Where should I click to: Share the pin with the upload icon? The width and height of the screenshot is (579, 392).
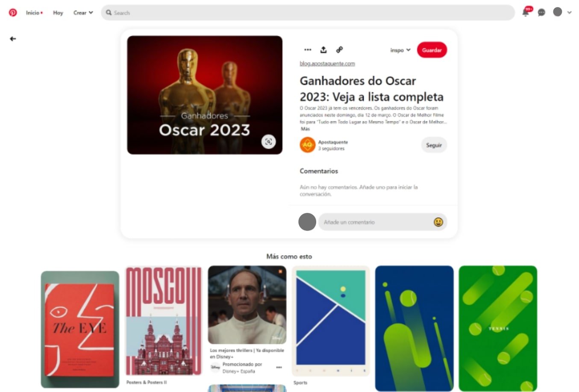pyautogui.click(x=323, y=50)
